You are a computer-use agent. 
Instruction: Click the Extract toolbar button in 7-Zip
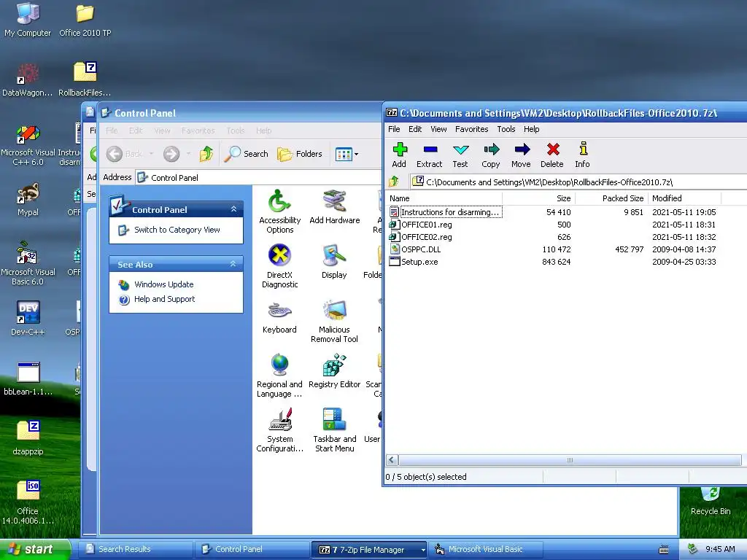click(x=429, y=155)
